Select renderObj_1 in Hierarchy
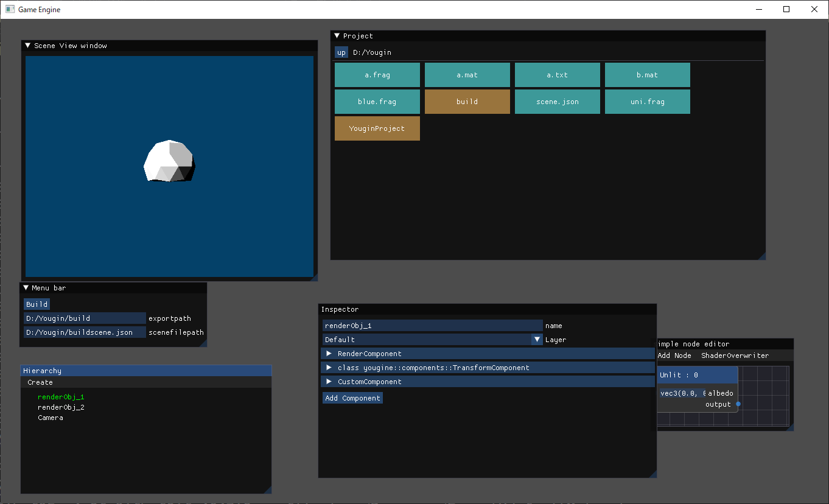 61,397
